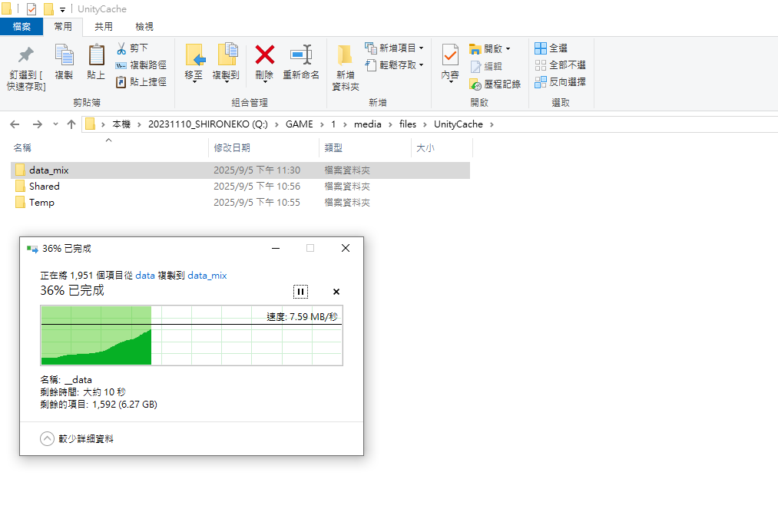Click media in the breadcrumb path
The height and width of the screenshot is (532, 778).
(368, 124)
